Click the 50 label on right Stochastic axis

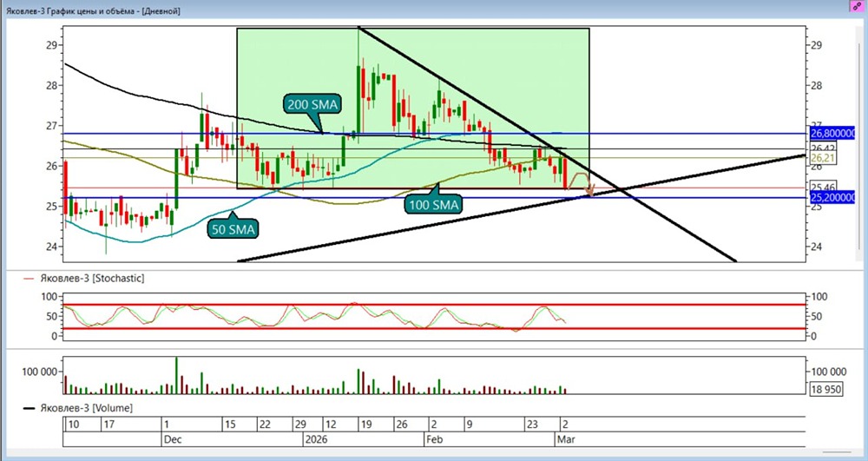coord(816,317)
